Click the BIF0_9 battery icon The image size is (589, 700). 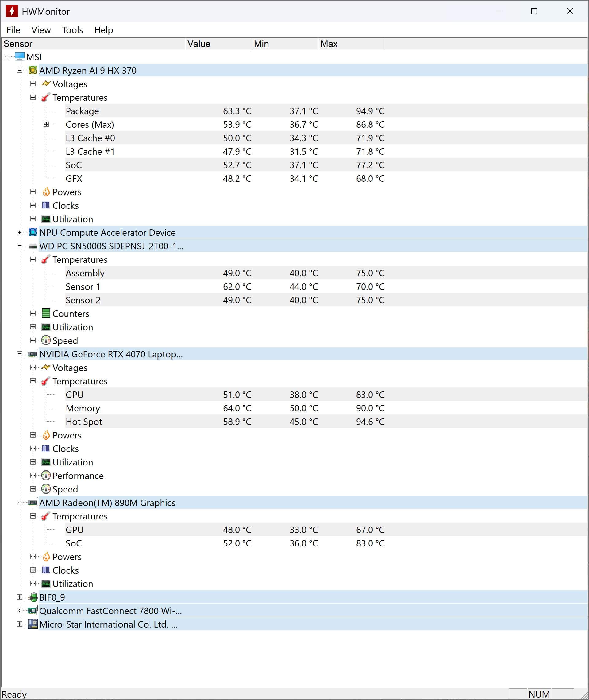pos(33,597)
